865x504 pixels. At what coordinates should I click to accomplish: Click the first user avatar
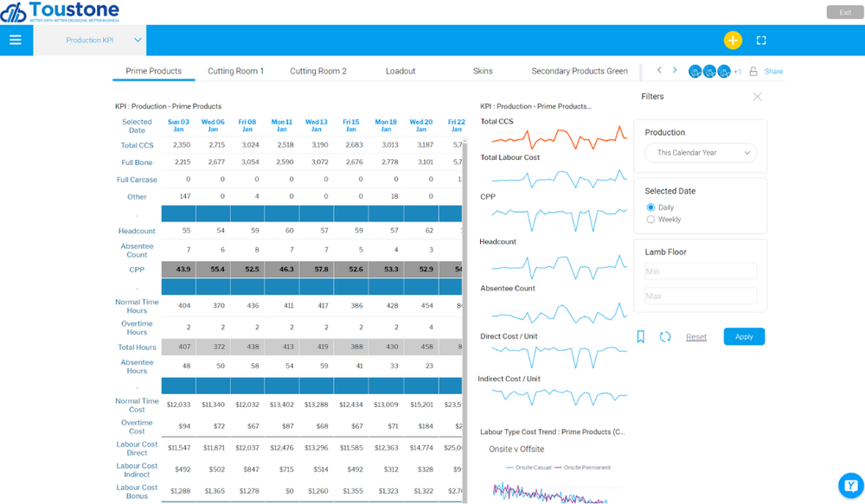tap(695, 71)
